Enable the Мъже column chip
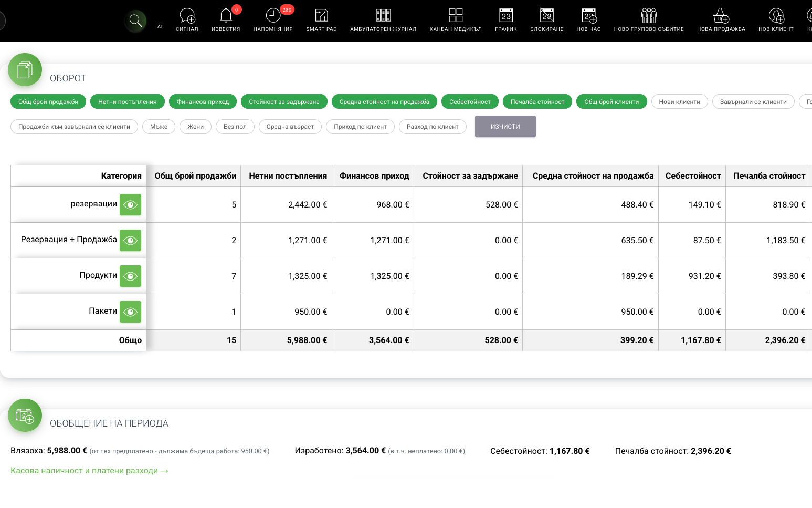This screenshot has width=812, height=508. [159, 127]
